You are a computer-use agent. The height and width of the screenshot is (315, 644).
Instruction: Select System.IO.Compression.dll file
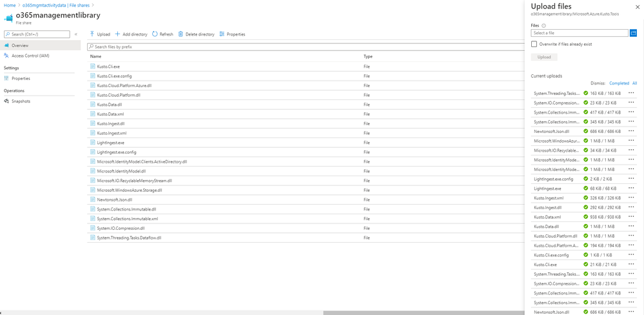point(121,228)
